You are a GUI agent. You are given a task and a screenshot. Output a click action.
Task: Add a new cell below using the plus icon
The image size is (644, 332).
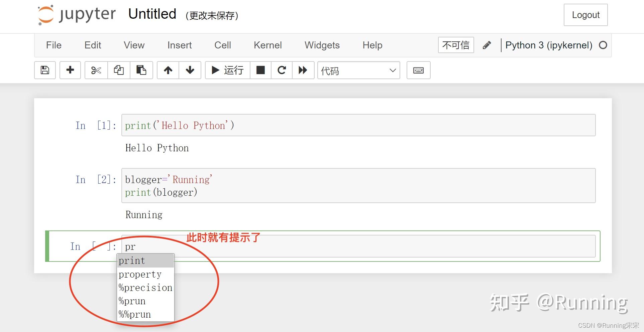click(70, 70)
